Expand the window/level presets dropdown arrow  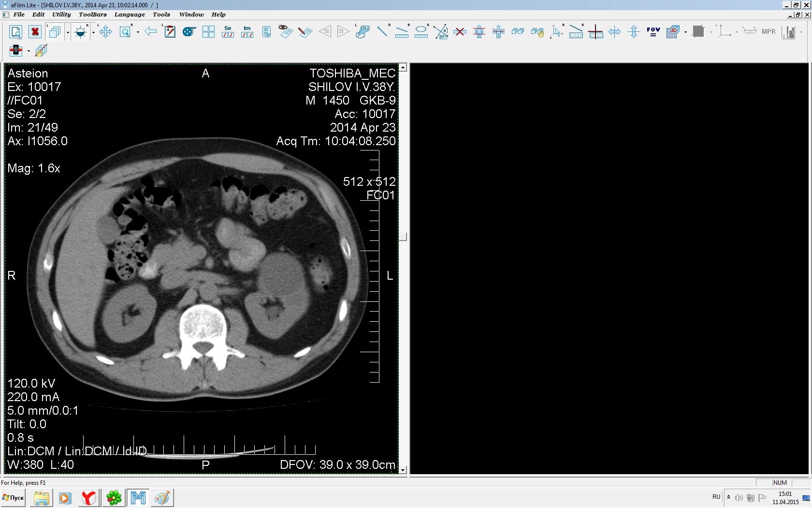(x=93, y=32)
